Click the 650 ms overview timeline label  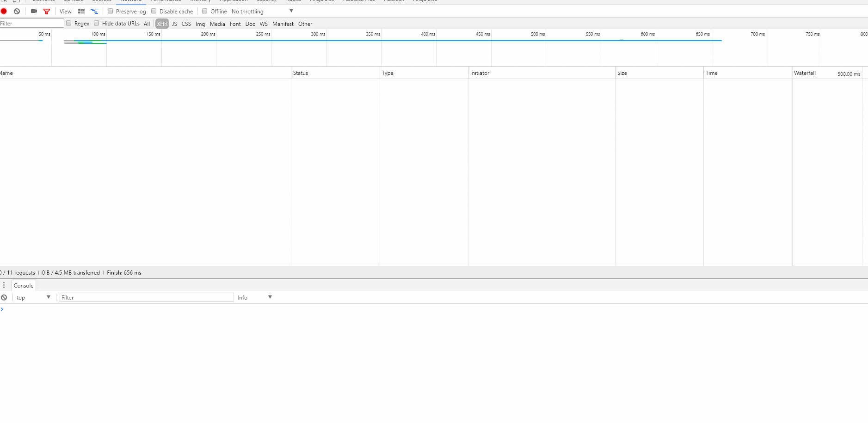click(702, 34)
